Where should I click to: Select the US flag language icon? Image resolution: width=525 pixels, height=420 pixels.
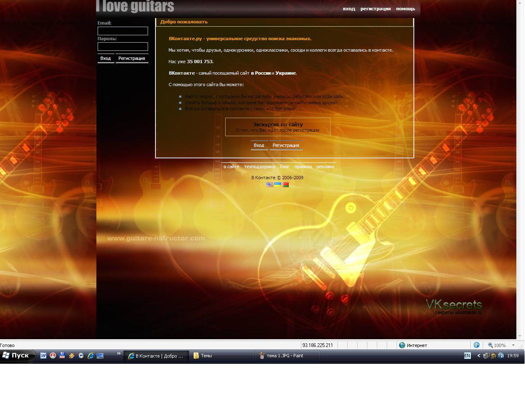270,185
